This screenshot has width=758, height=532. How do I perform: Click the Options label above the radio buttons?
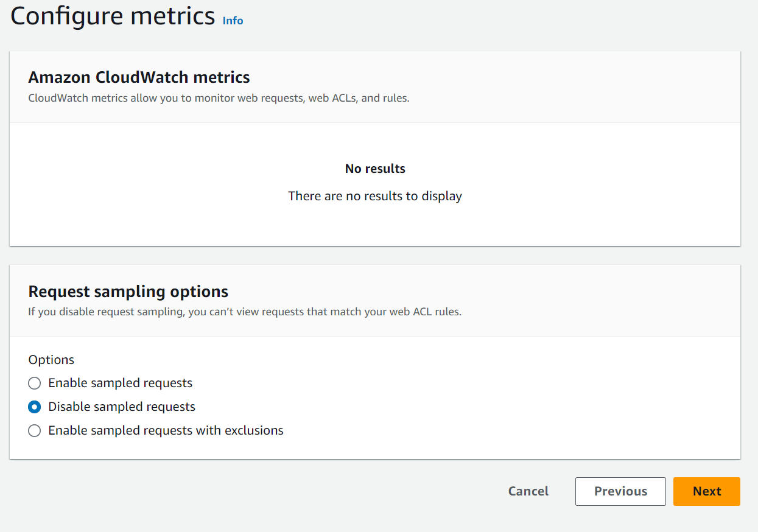[x=51, y=360]
